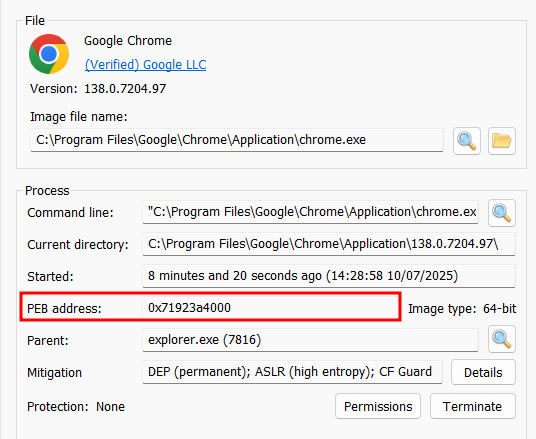Focus the Current directory field
The height and width of the screenshot is (439, 536).
click(x=329, y=244)
